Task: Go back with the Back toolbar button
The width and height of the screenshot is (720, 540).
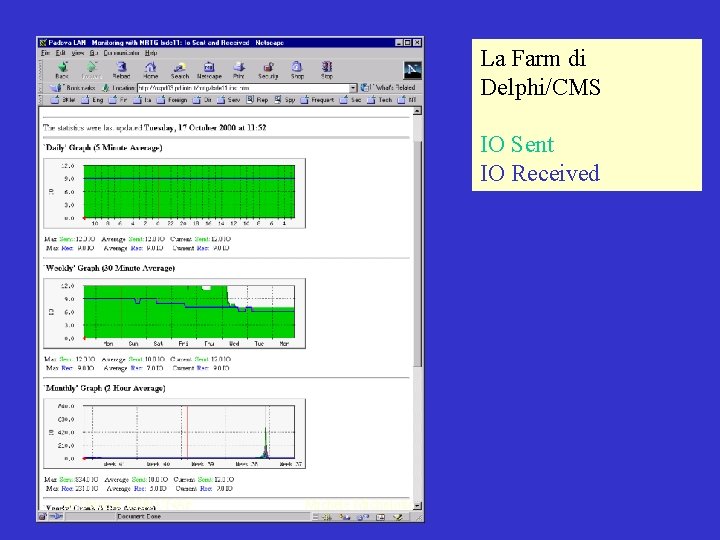Action: pos(62,70)
